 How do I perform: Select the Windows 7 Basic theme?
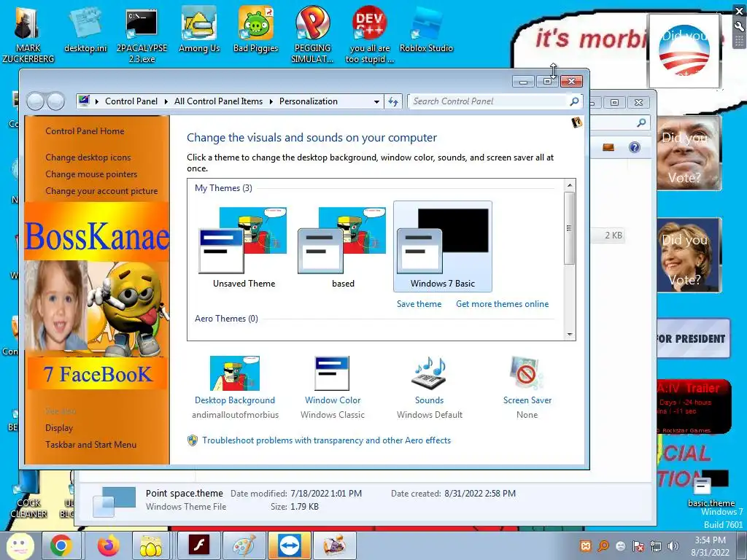(x=443, y=246)
